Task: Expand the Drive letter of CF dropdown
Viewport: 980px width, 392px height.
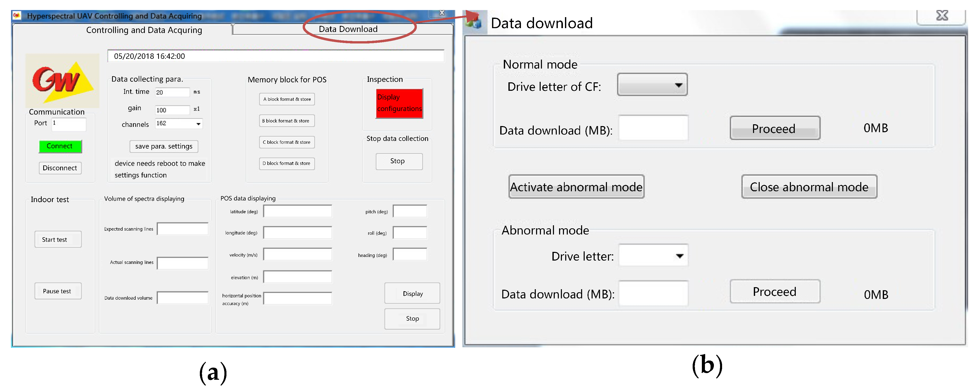Action: pyautogui.click(x=652, y=85)
